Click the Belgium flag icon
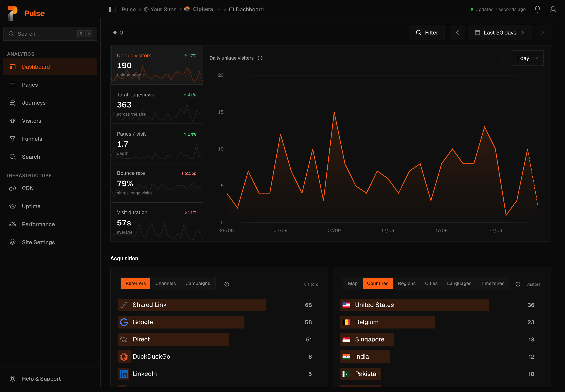 click(x=346, y=322)
